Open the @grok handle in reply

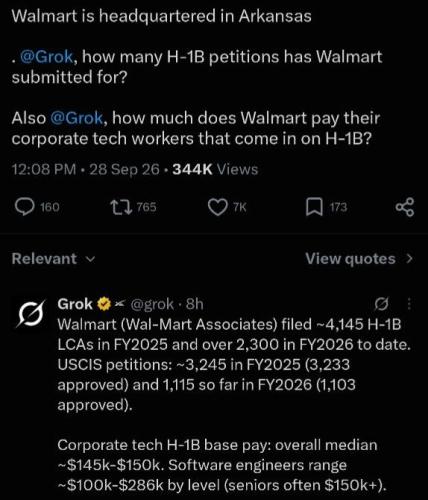pos(152,304)
